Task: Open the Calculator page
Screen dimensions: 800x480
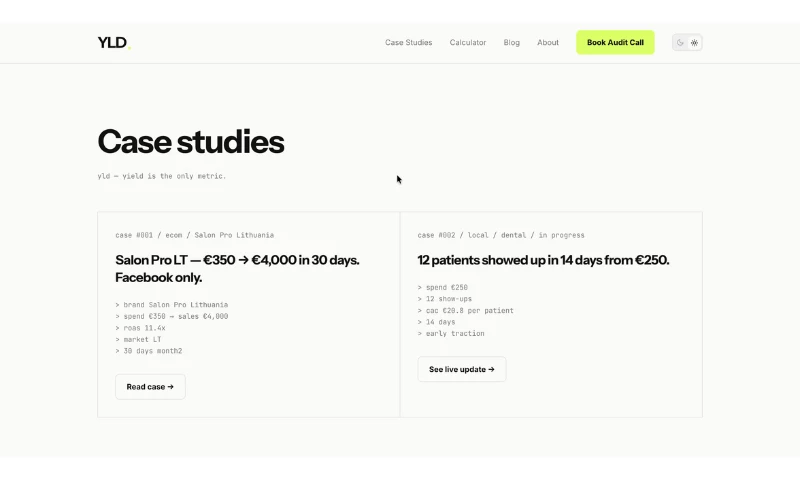Action: pyautogui.click(x=467, y=42)
